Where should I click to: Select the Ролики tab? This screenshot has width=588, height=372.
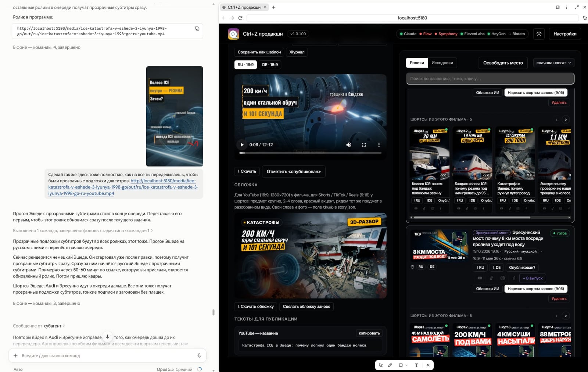click(417, 63)
